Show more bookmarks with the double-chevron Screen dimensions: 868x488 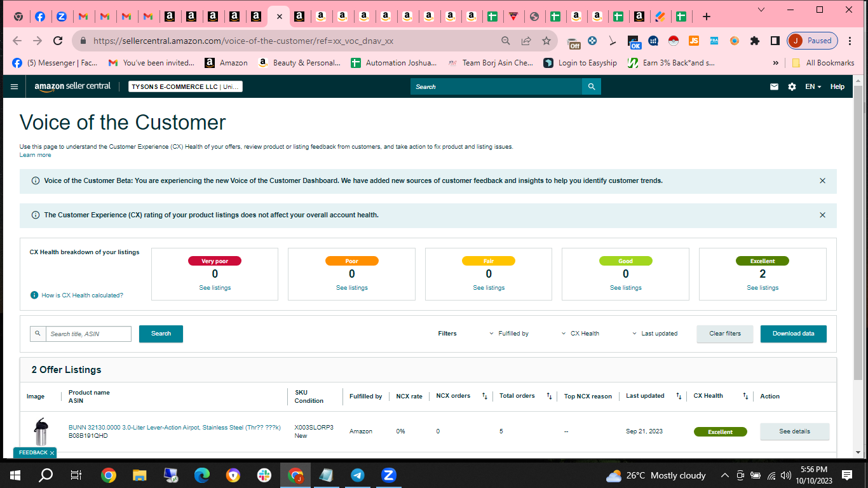[x=775, y=63]
